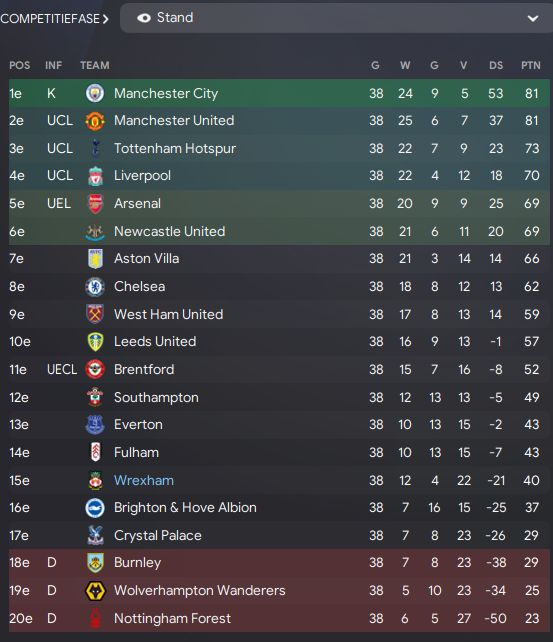553x642 pixels.
Task: Click the Arsenal badge icon
Action: tap(95, 203)
